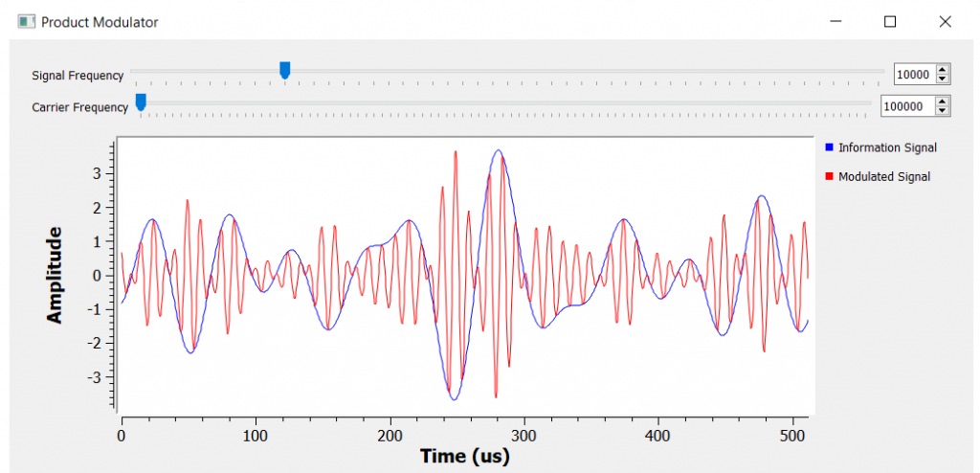Viewport: 980px width, 473px height.
Task: Click the Carrier Frequency label
Action: [79, 107]
